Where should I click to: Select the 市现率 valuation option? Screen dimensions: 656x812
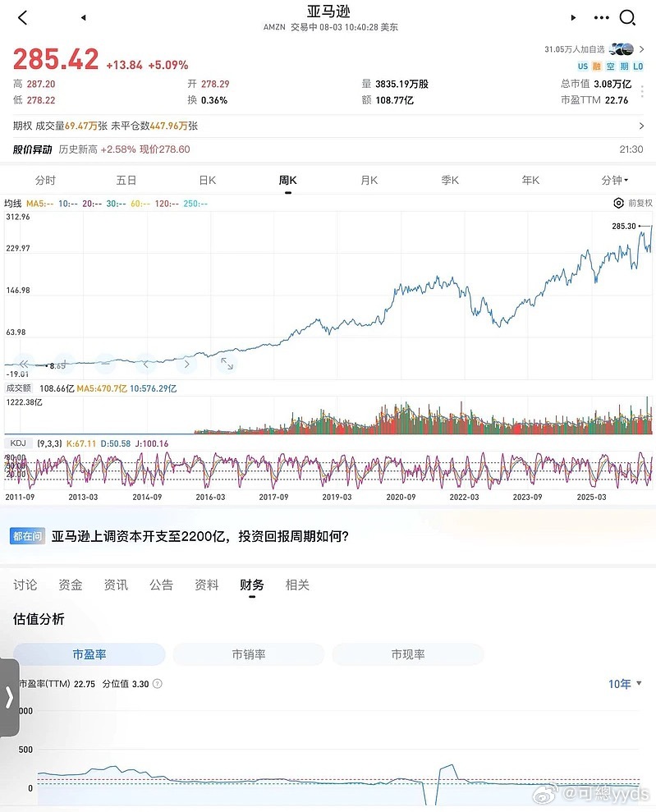[x=408, y=654]
